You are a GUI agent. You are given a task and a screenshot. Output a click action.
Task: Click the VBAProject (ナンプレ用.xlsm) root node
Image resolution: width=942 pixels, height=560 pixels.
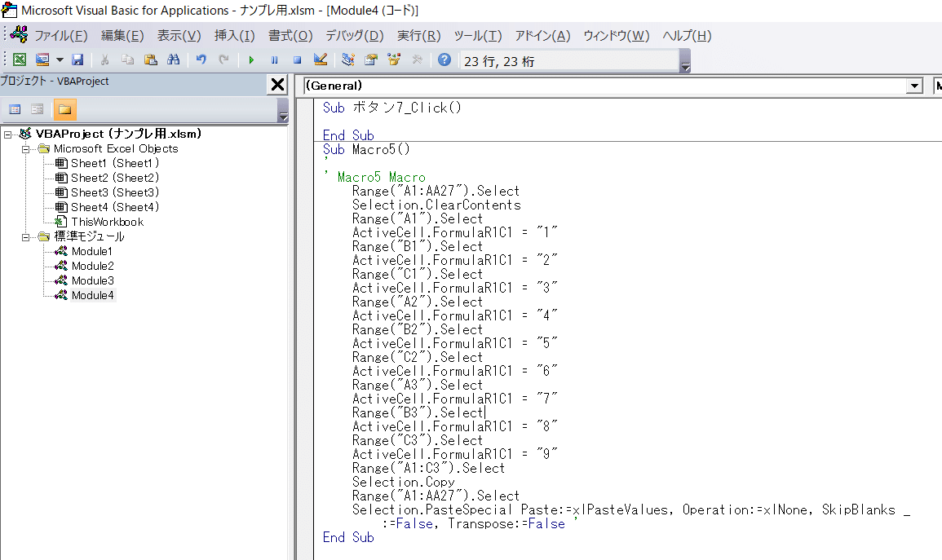(x=117, y=134)
